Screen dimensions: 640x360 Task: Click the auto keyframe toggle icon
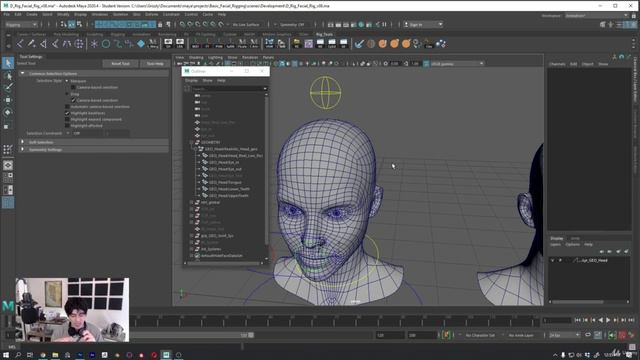coord(622,335)
